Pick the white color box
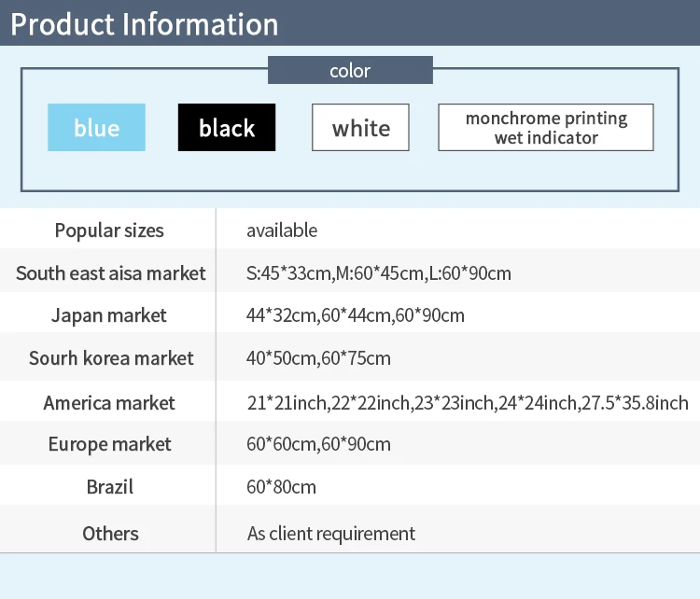 coord(360,128)
